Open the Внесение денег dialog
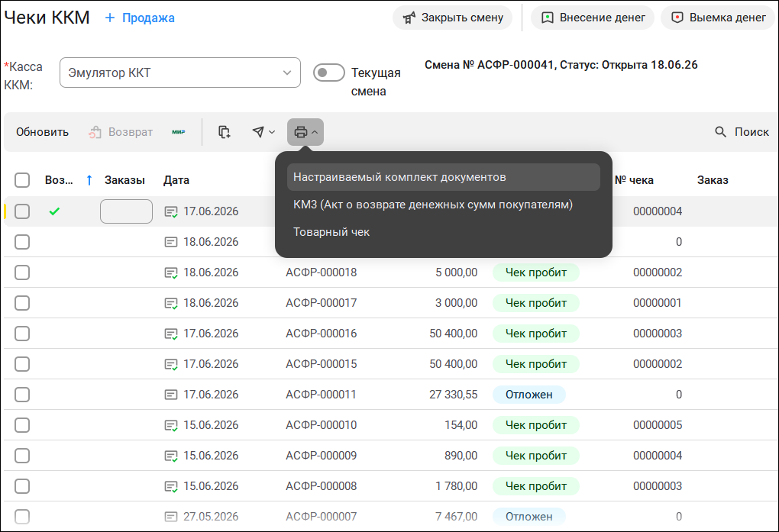 (592, 18)
